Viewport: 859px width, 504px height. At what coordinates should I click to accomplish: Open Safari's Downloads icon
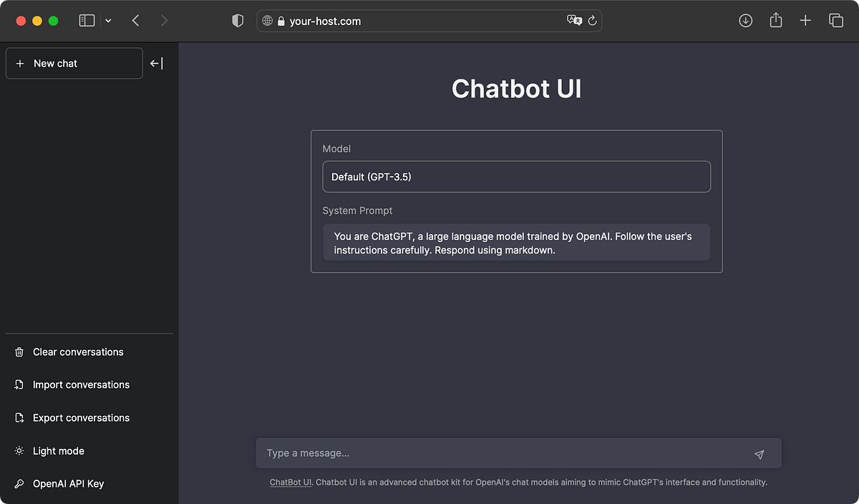click(x=745, y=20)
